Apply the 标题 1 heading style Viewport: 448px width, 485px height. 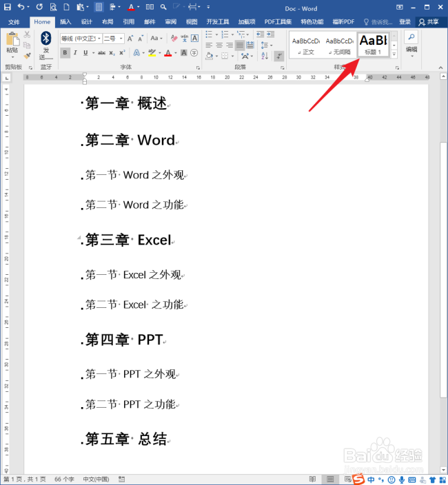[374, 45]
